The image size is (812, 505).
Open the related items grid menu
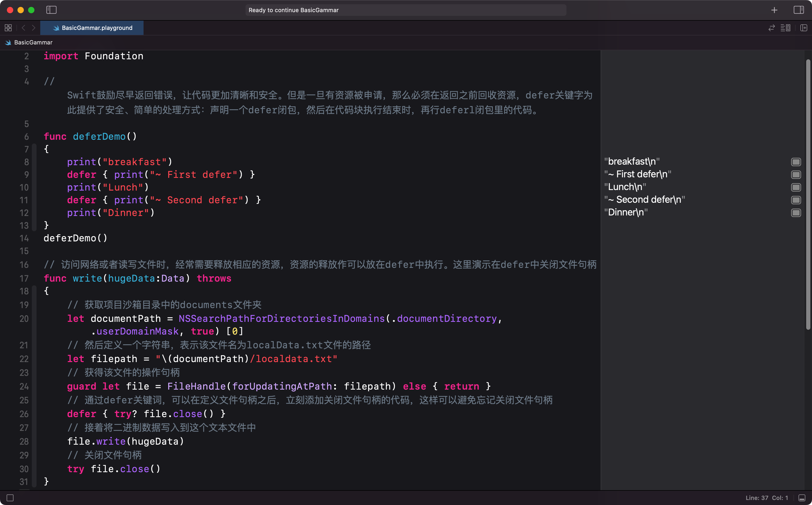pos(8,28)
